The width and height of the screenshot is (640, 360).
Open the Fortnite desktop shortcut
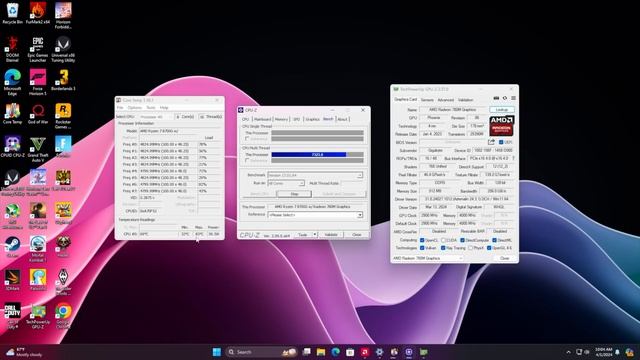pyautogui.click(x=63, y=147)
